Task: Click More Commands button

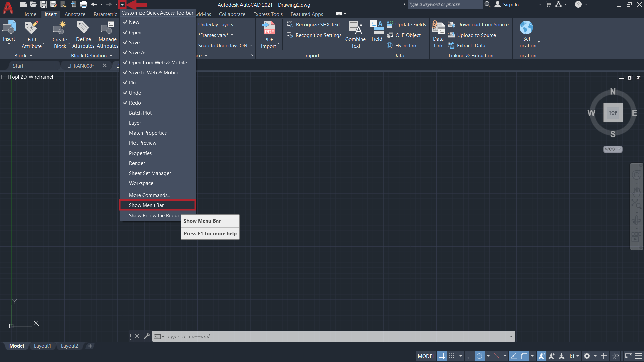Action: click(x=150, y=194)
